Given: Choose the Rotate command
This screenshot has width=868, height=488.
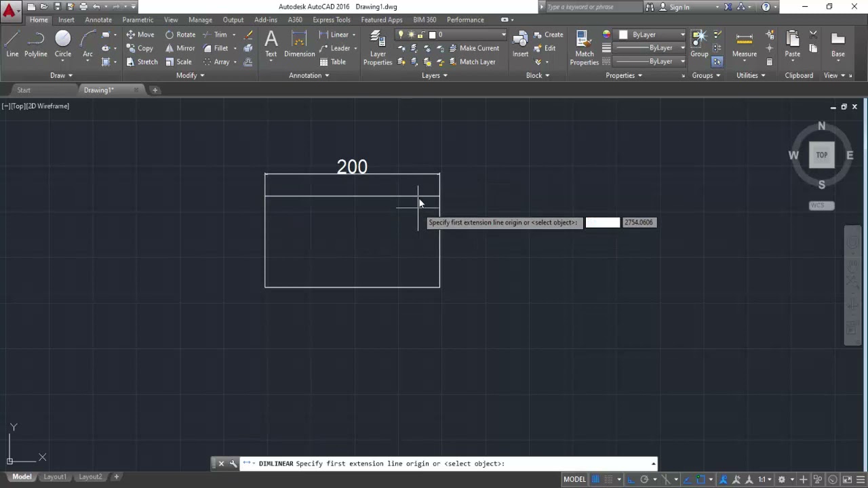Looking at the screenshot, I should tap(180, 35).
